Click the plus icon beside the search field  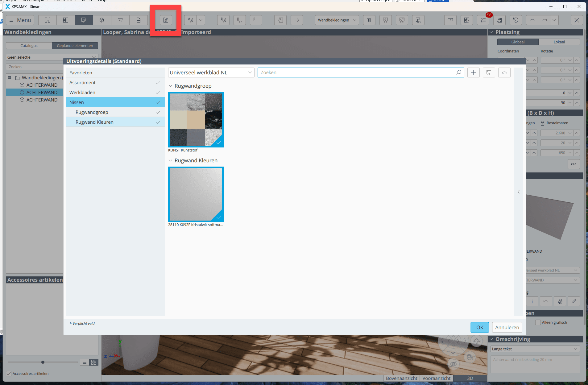point(473,72)
